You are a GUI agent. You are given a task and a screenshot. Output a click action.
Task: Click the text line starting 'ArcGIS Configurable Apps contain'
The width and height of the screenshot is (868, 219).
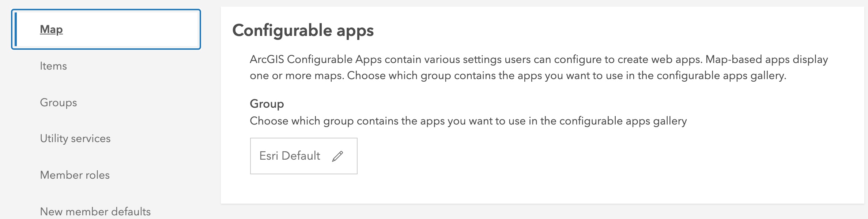pos(539,59)
